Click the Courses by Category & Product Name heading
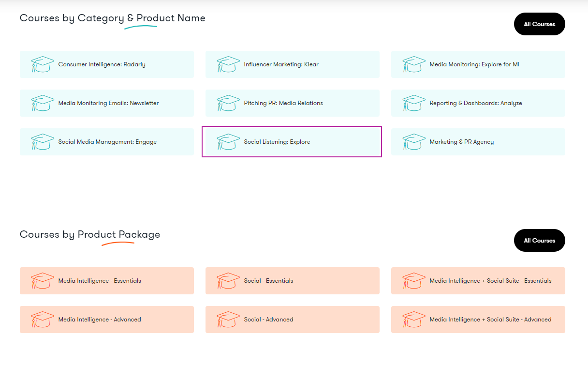588x366 pixels. click(113, 18)
